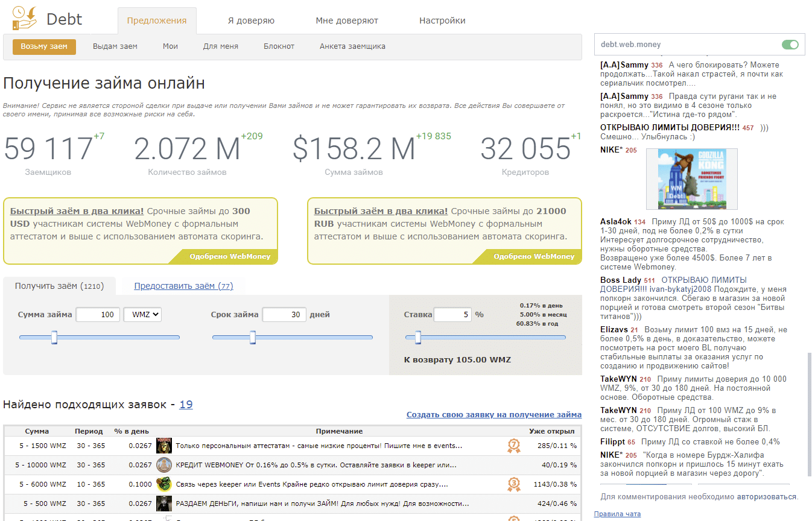
Task: Click pyramid avatar in КРЕДИТ WEBMONEY row
Action: pyautogui.click(x=164, y=465)
